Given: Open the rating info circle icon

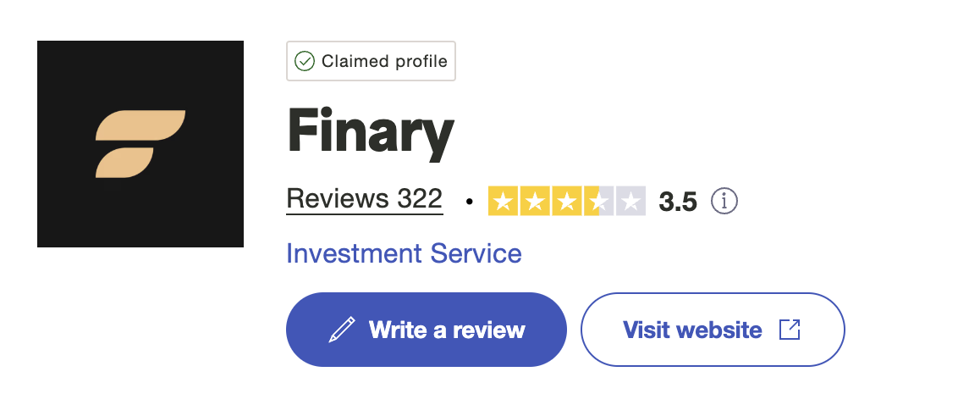Looking at the screenshot, I should (x=724, y=202).
